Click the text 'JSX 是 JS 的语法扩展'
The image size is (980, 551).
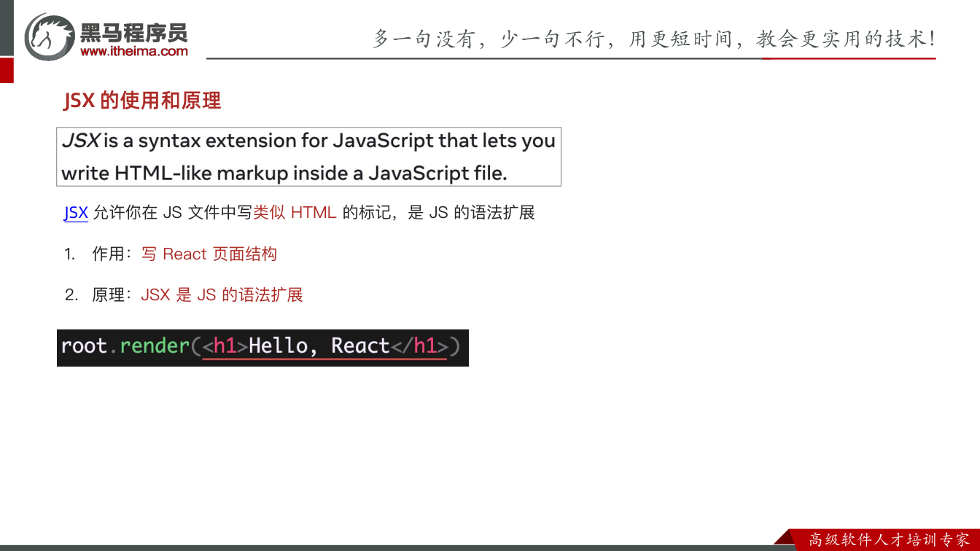(x=222, y=294)
